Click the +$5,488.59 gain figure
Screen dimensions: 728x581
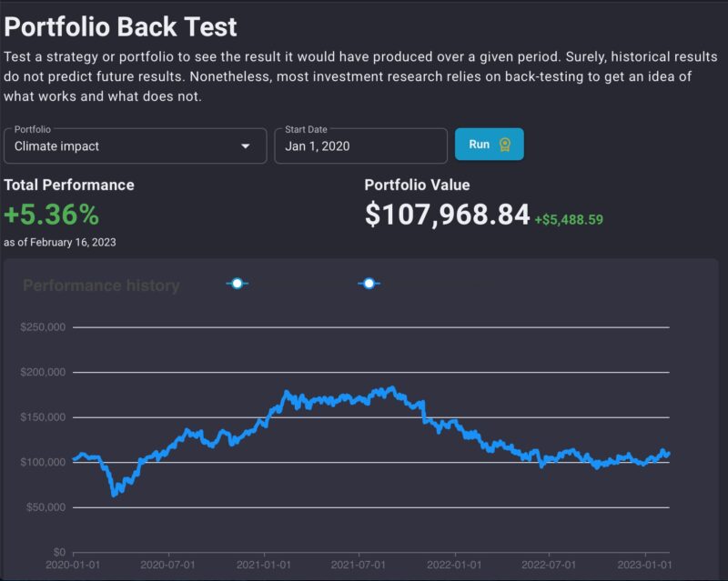[x=569, y=219]
